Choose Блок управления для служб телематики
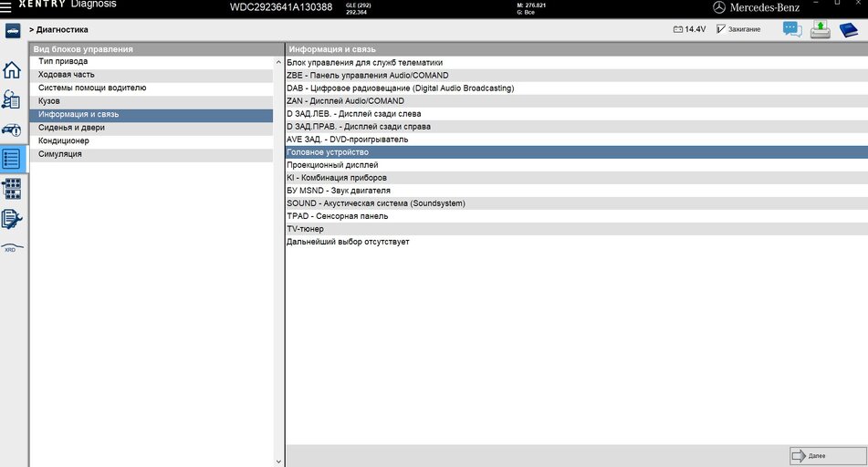 pos(577,63)
